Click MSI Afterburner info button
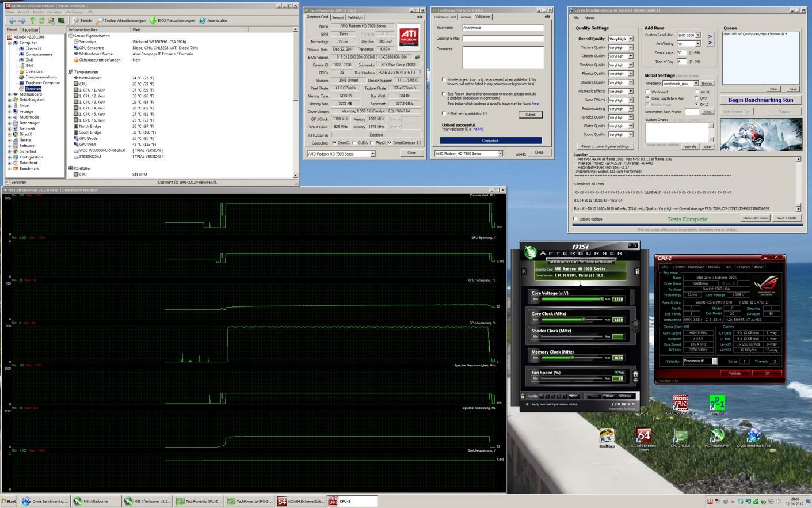 pos(637,271)
